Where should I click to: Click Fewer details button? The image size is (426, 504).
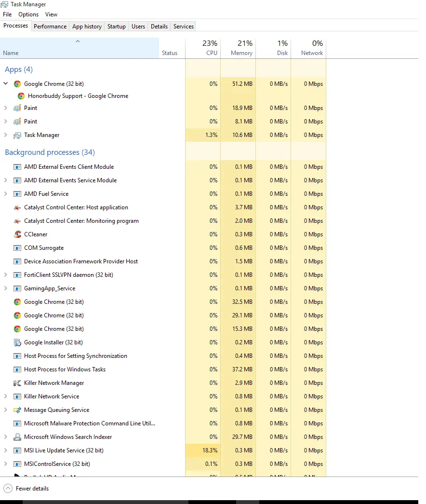tap(27, 489)
